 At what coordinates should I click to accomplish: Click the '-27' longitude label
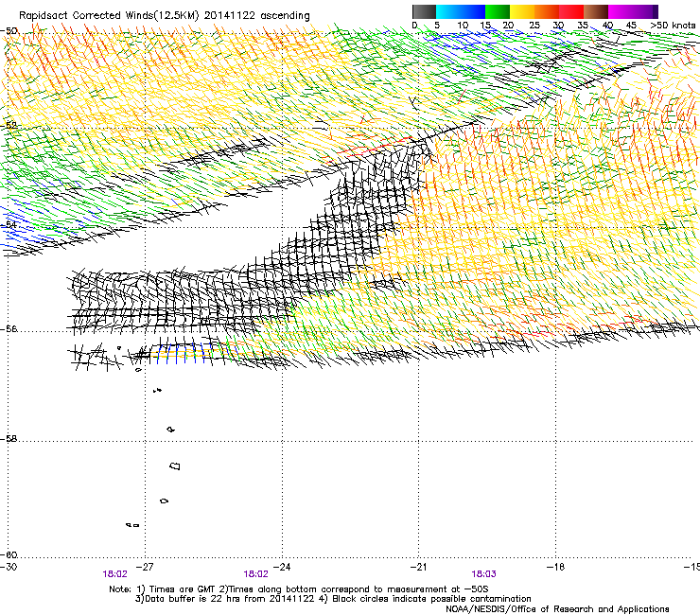[145, 567]
